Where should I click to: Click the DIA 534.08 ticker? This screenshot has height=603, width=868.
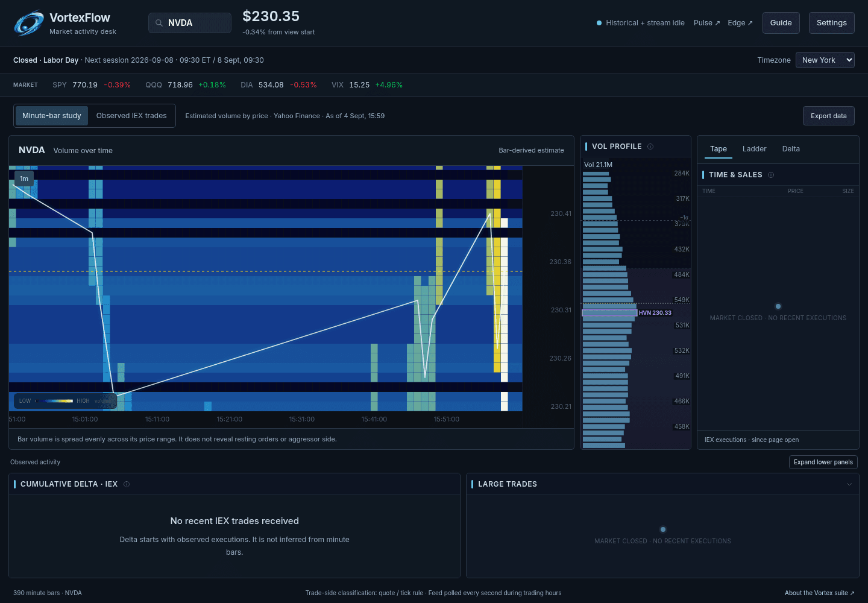(278, 85)
